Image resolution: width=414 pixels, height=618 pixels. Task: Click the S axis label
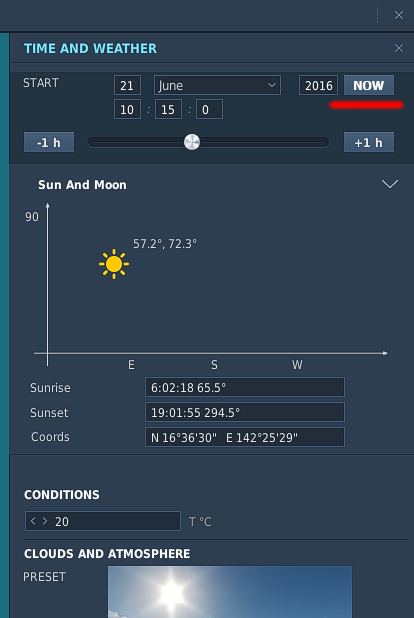click(214, 365)
